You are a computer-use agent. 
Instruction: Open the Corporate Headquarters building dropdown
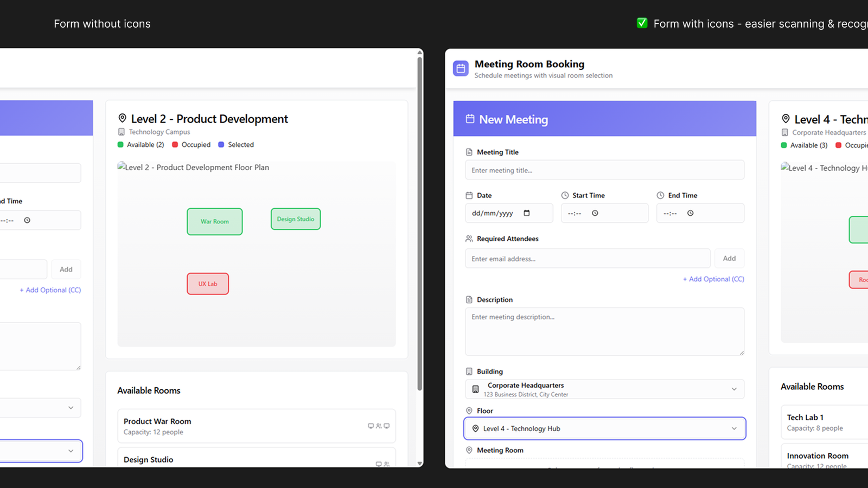pos(605,389)
